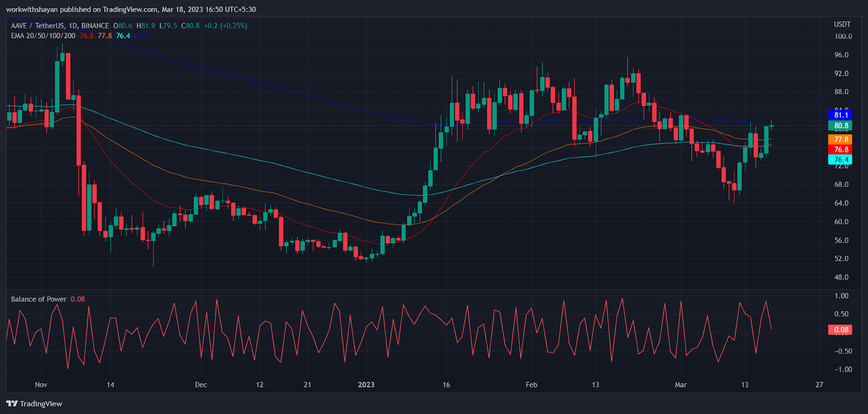Click the low price L79.5 in legend
Viewport: 868px width, 414px height.
click(x=168, y=25)
